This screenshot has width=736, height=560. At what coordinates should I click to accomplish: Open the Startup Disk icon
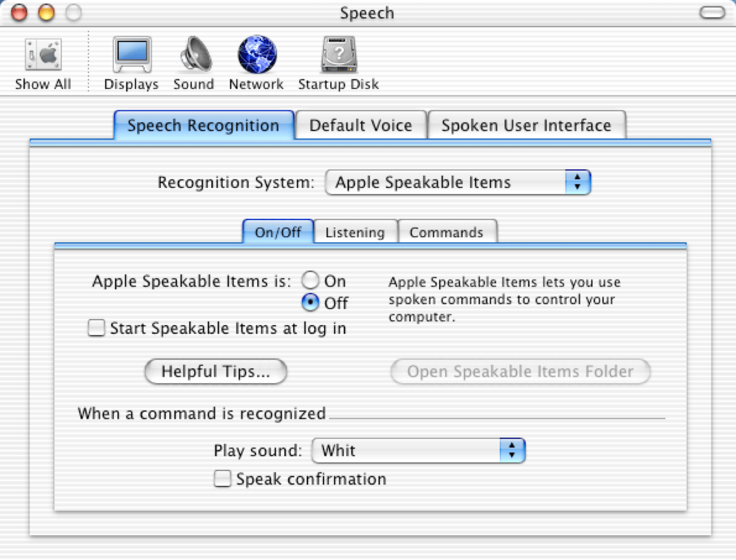point(338,65)
